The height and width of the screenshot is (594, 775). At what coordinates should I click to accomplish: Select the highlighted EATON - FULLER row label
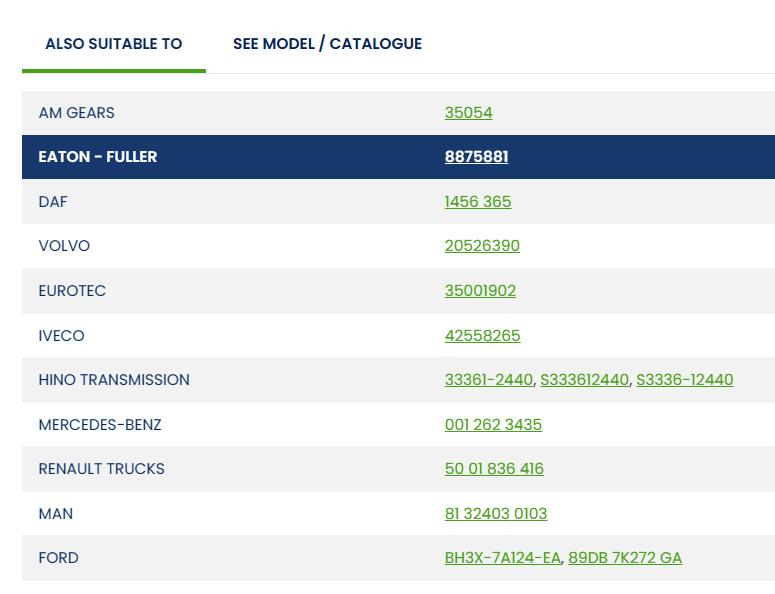(x=97, y=157)
